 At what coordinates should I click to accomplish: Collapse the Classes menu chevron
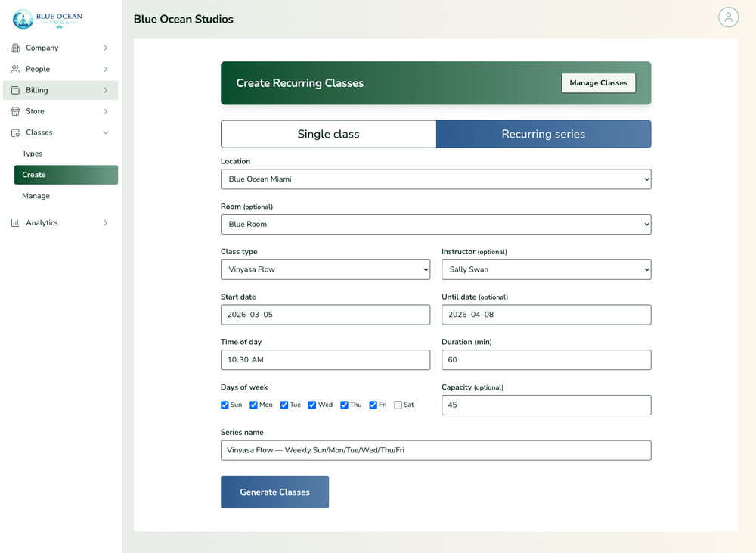pyautogui.click(x=106, y=132)
